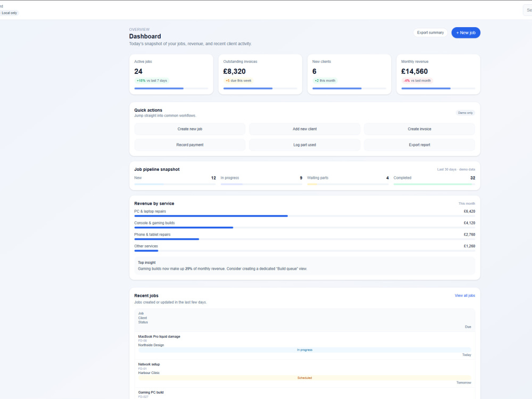Click the This month label in Revenue
The height and width of the screenshot is (399, 532).
pos(467,204)
